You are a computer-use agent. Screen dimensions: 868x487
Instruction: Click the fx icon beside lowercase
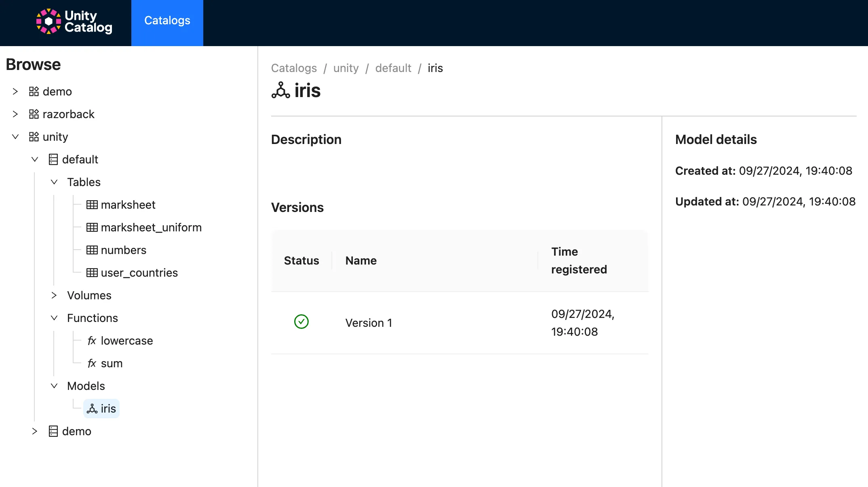[x=92, y=341]
